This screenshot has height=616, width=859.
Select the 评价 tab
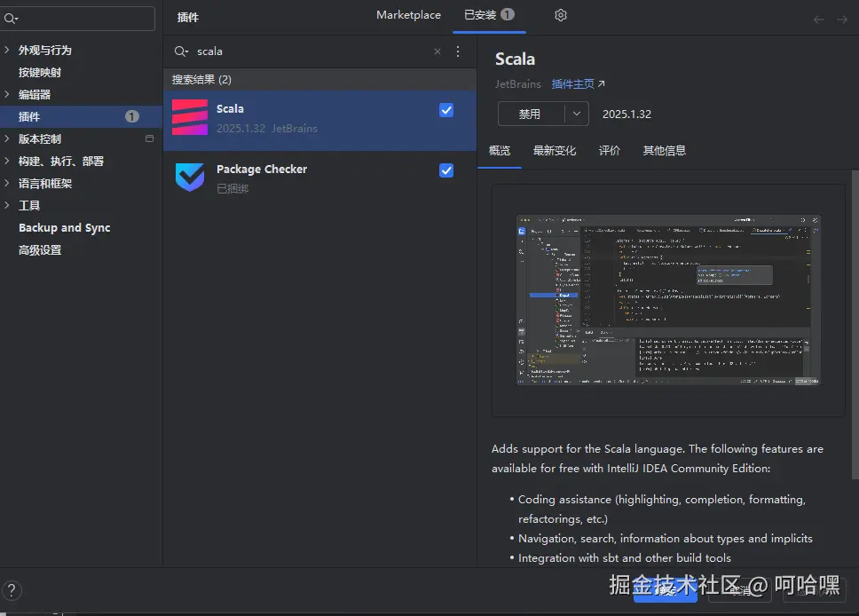click(609, 151)
